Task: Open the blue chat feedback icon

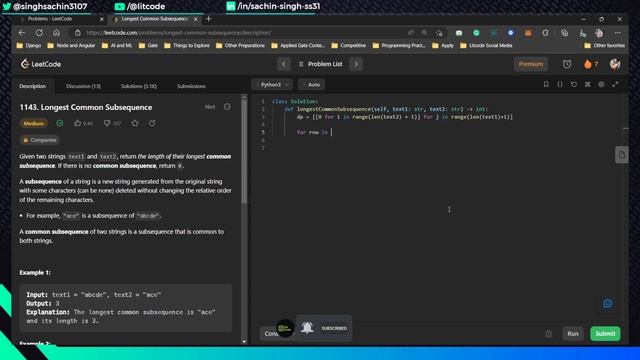Action: (607, 303)
